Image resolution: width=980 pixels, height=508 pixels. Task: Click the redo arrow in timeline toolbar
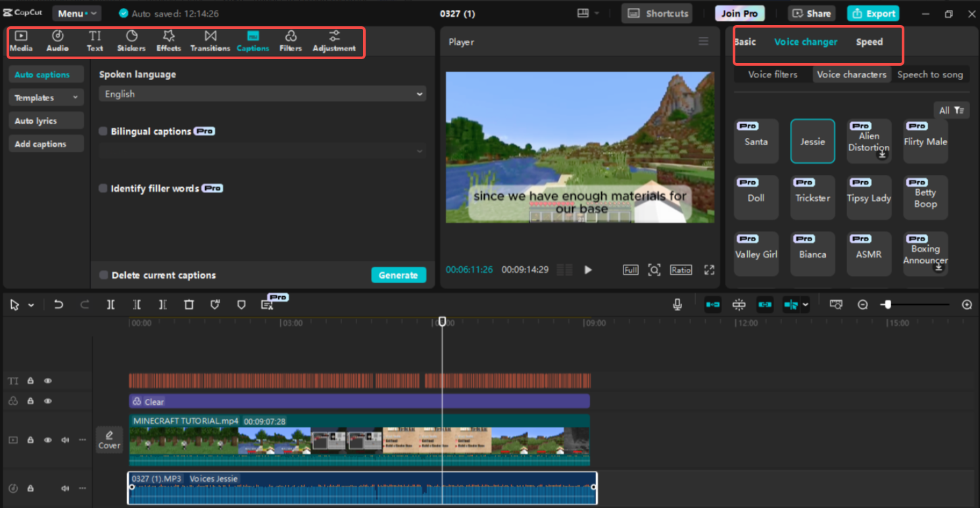(84, 305)
